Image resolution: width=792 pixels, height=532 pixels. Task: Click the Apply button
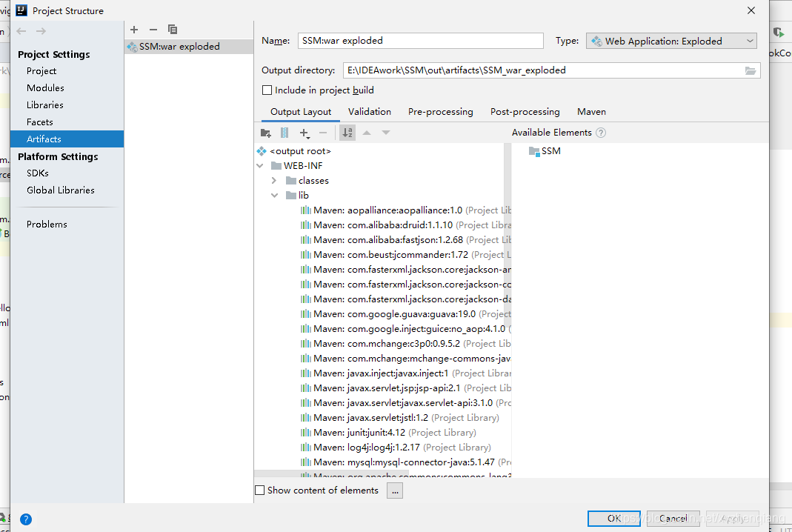point(733,519)
